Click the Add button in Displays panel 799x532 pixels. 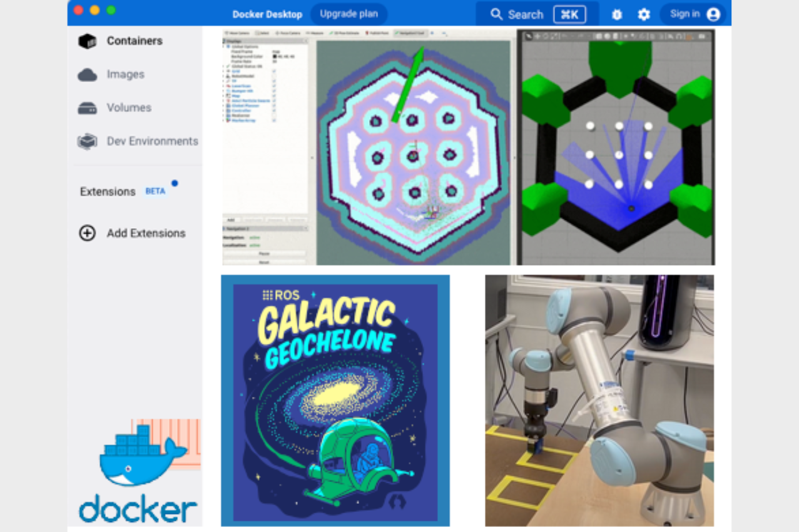click(x=231, y=220)
